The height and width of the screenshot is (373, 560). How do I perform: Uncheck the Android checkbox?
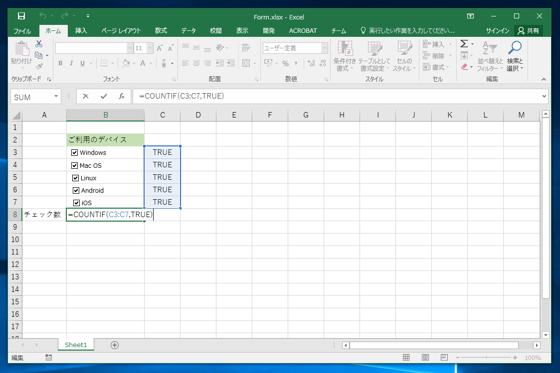[76, 190]
